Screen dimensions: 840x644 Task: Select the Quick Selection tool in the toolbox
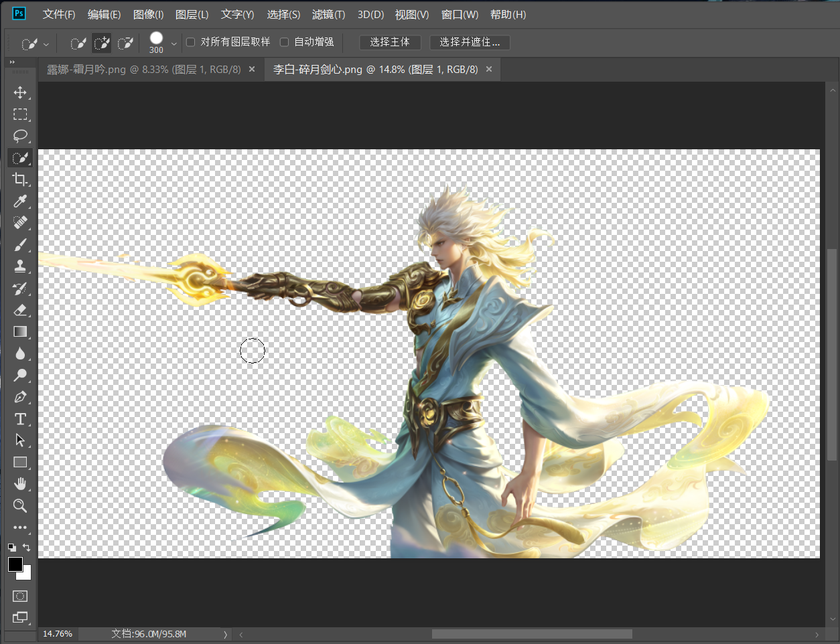coord(20,158)
